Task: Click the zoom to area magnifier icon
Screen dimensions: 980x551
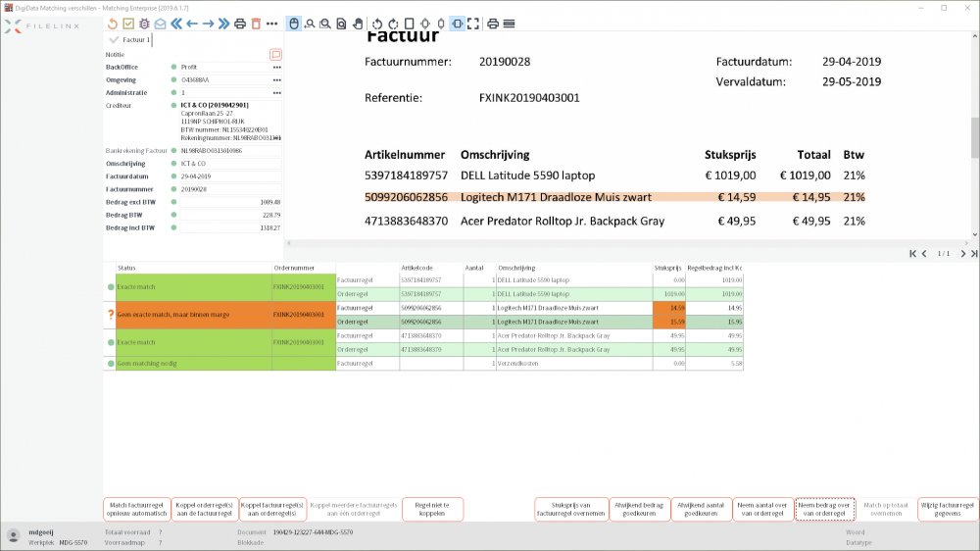Action: 325,24
